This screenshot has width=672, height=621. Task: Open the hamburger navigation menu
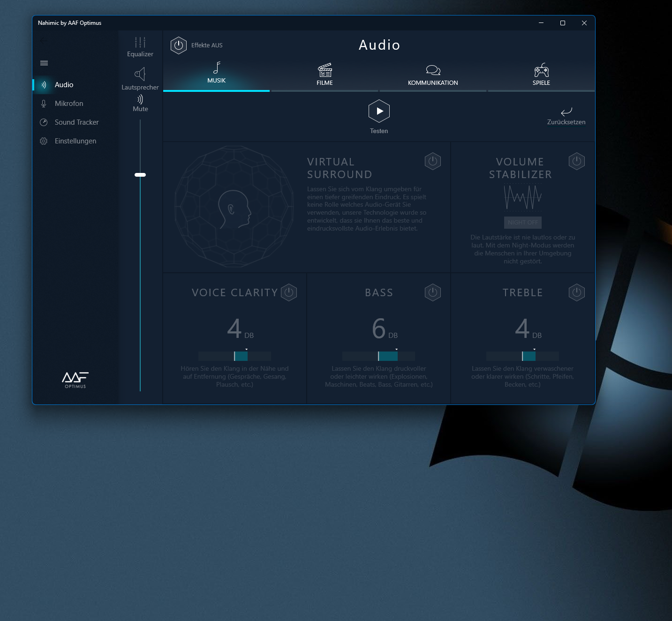coord(44,63)
